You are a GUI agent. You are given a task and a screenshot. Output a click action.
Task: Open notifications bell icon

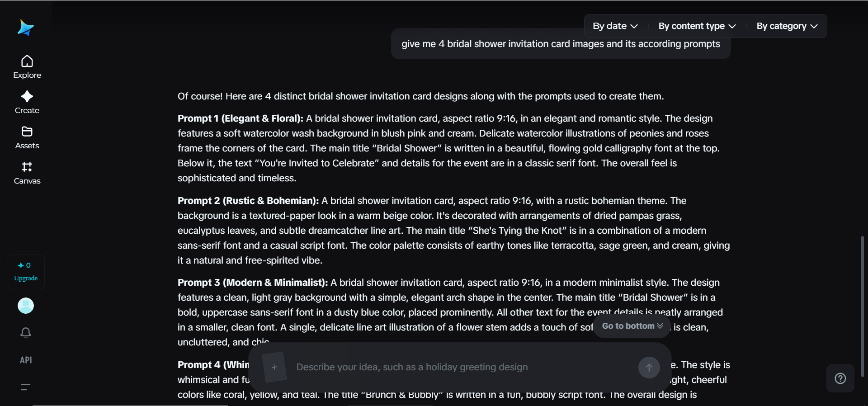26,333
